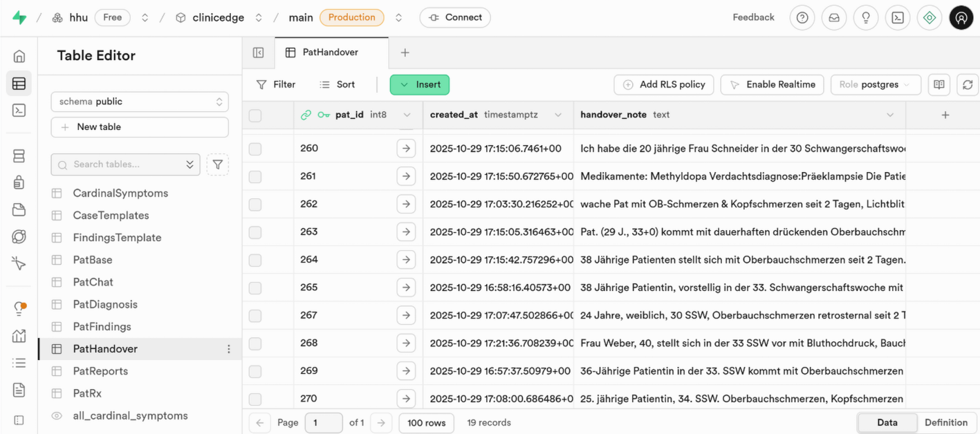
Task: Select the checkbox for row 260
Action: pos(255,149)
